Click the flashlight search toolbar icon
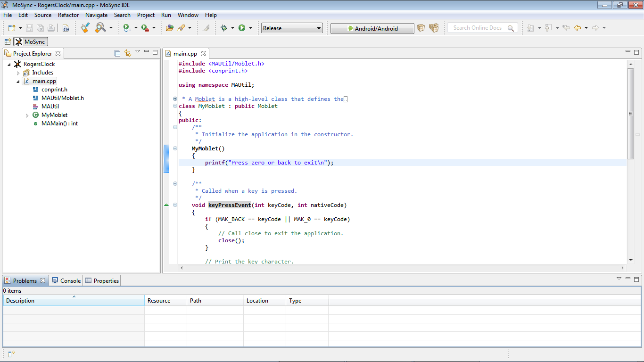Viewport: 644px width, 362px height. (181, 28)
